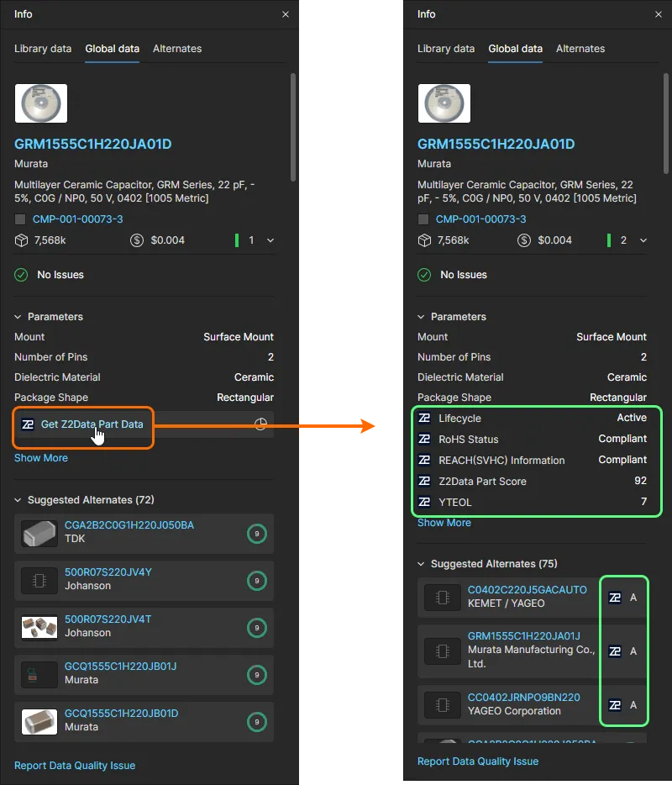
Task: Click thumbnail image for GCQ1555C1H220JB01D
Action: coord(39,722)
